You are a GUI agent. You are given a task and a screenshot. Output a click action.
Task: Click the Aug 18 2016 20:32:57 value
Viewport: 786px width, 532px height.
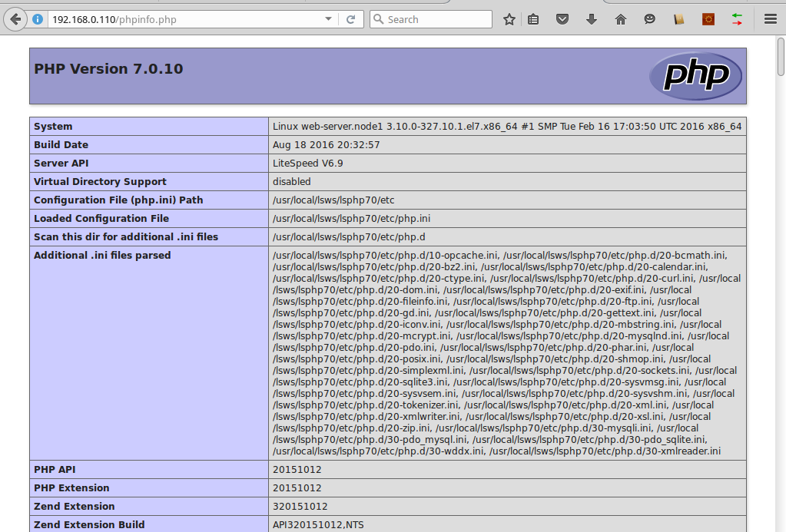click(327, 145)
